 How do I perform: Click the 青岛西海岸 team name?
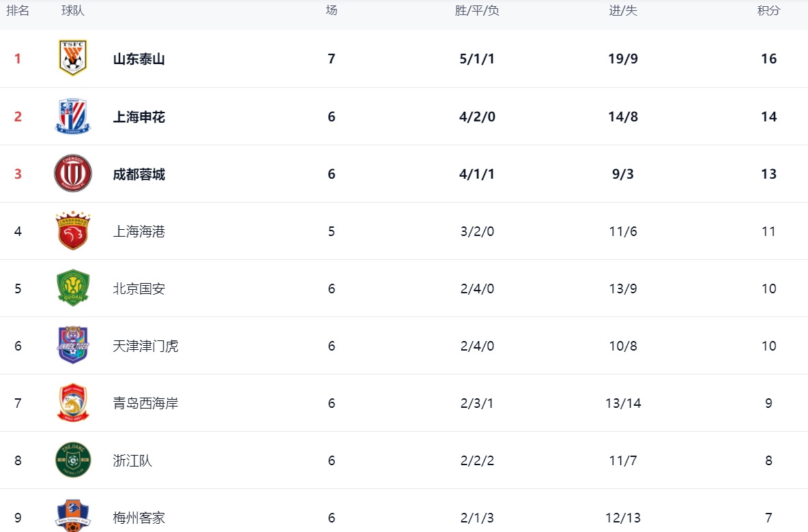(x=145, y=403)
